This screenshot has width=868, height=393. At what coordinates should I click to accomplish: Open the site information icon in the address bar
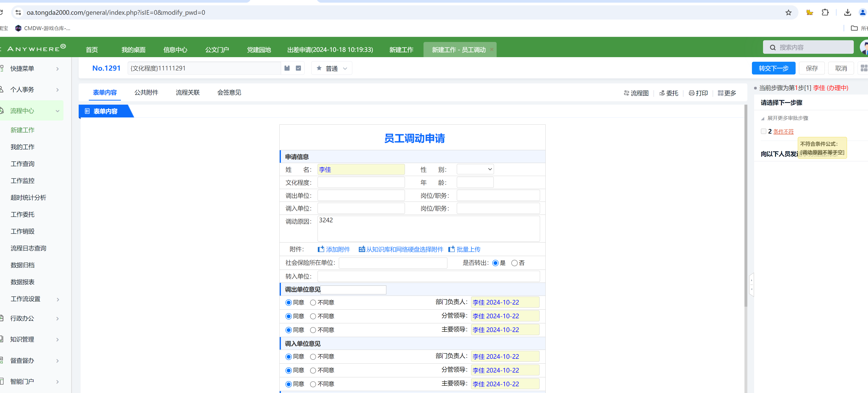coord(18,13)
